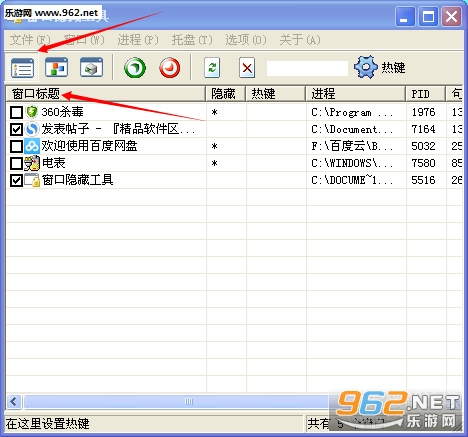Screen dimensions: 468x437
Task: Click the empty hotkey input field
Action: 307,68
